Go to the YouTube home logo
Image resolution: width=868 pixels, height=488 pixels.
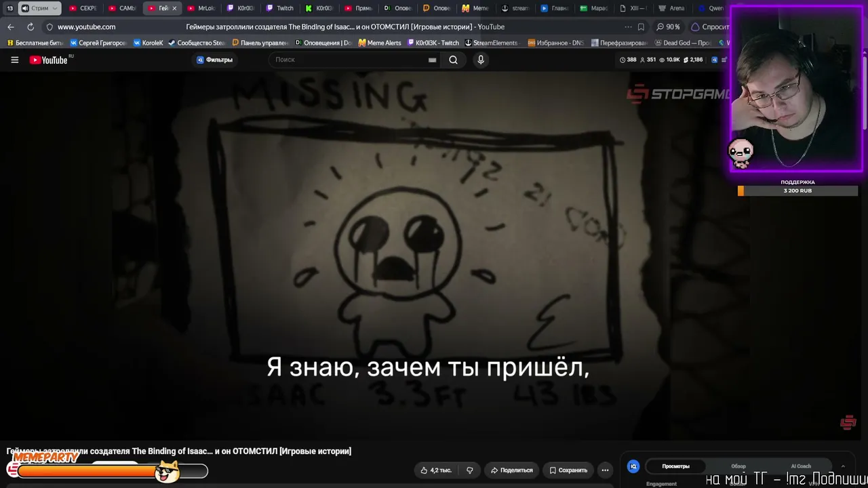click(49, 60)
